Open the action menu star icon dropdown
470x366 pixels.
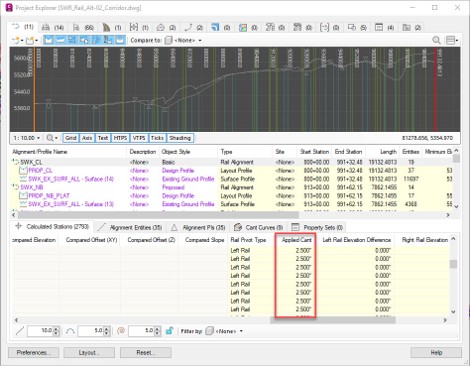point(17,40)
